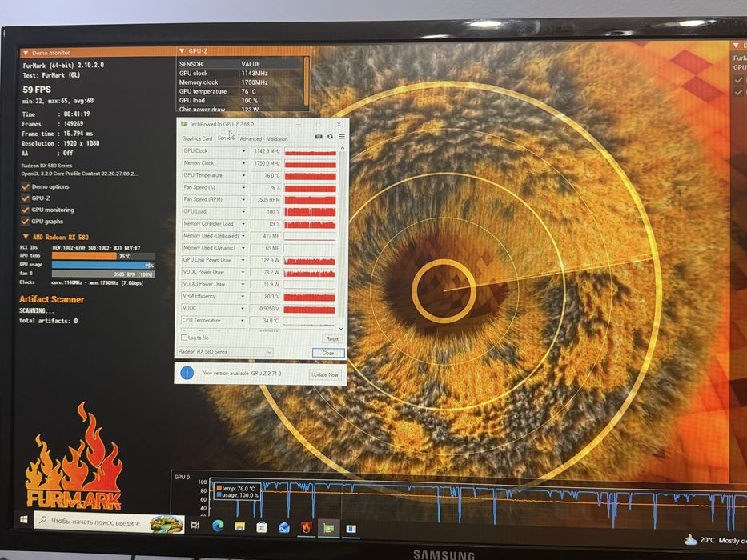Click the Artifact Scanner heading

tap(51, 299)
